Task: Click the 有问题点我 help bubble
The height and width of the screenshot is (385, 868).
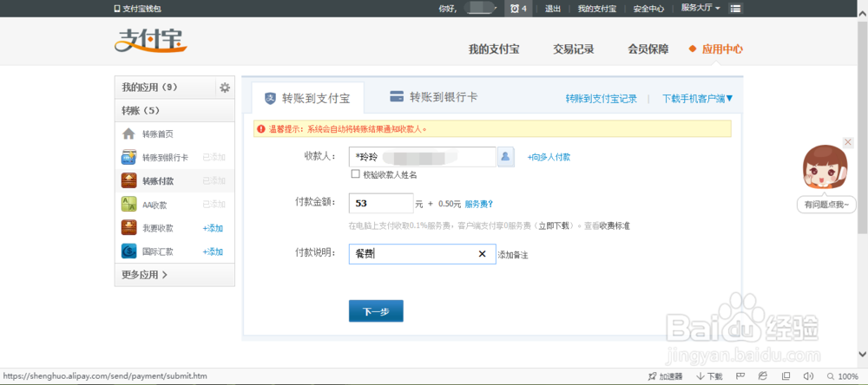Action: [x=826, y=205]
